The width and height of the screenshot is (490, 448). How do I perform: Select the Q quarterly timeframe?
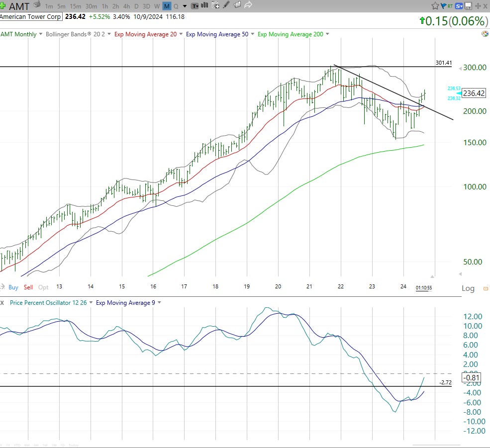[176, 6]
